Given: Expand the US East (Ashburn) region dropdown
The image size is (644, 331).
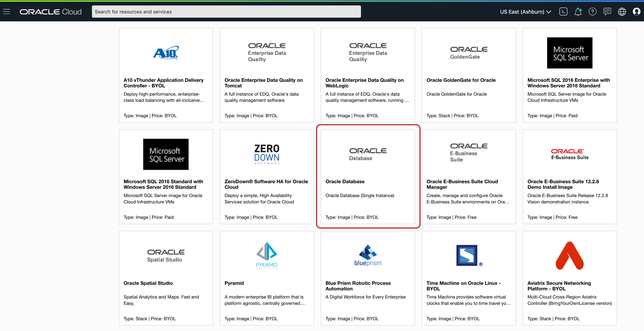Looking at the screenshot, I should (525, 12).
